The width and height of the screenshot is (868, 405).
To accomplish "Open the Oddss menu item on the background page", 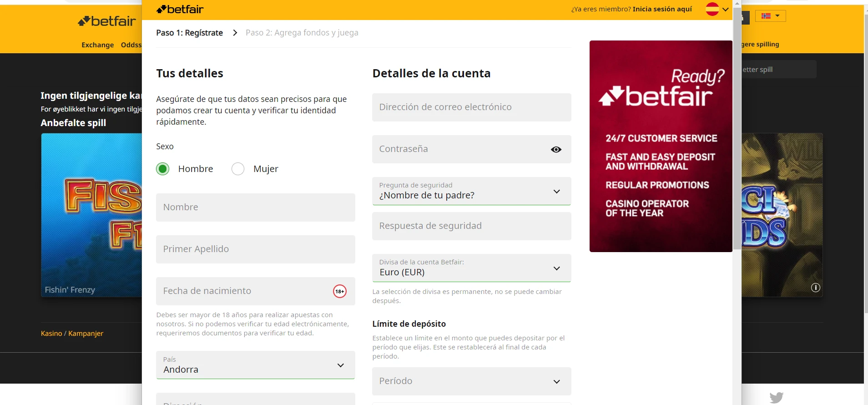I will [x=131, y=45].
